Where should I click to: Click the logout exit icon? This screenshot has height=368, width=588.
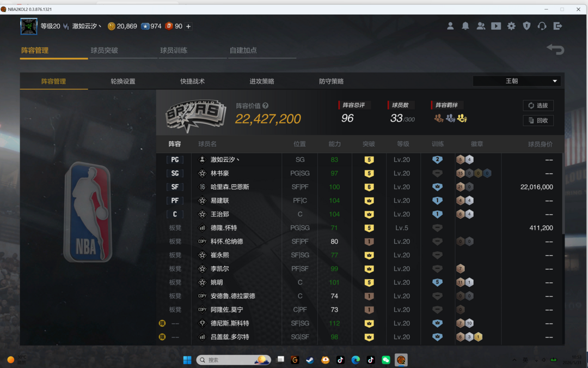click(558, 26)
